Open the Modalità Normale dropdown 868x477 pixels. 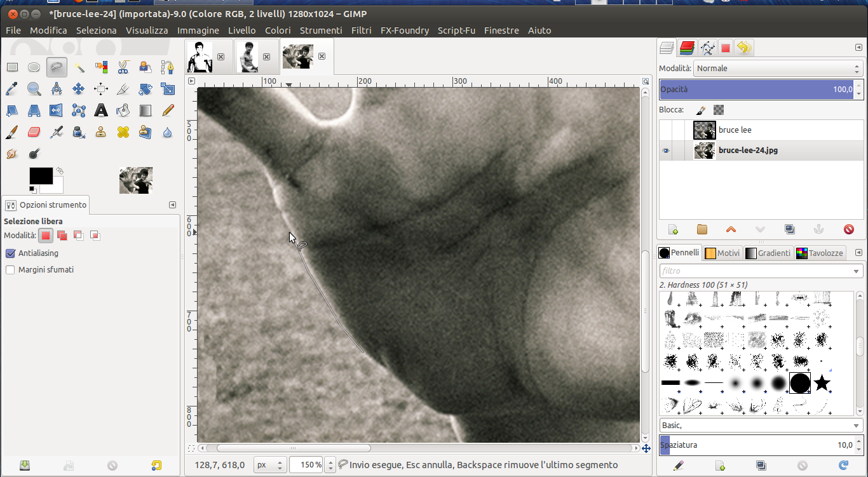click(778, 68)
